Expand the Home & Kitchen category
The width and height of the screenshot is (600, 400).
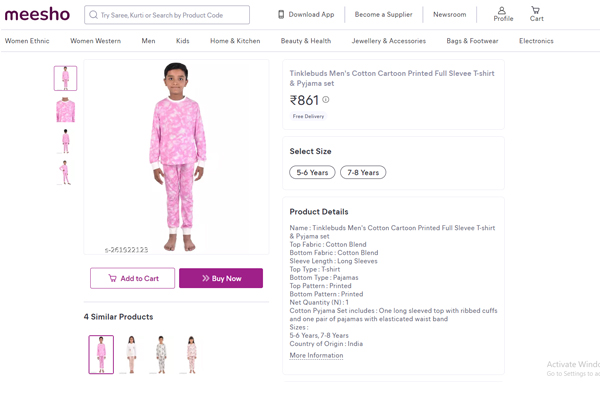[235, 41]
